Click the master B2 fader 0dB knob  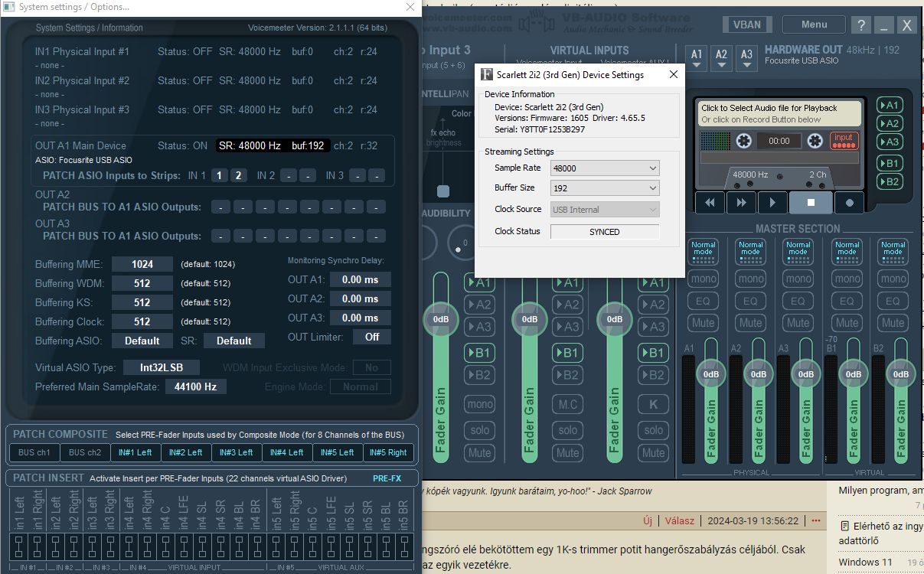coord(901,374)
